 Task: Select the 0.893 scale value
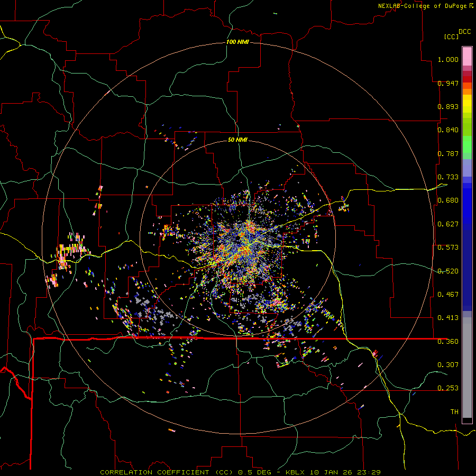pyautogui.click(x=448, y=106)
